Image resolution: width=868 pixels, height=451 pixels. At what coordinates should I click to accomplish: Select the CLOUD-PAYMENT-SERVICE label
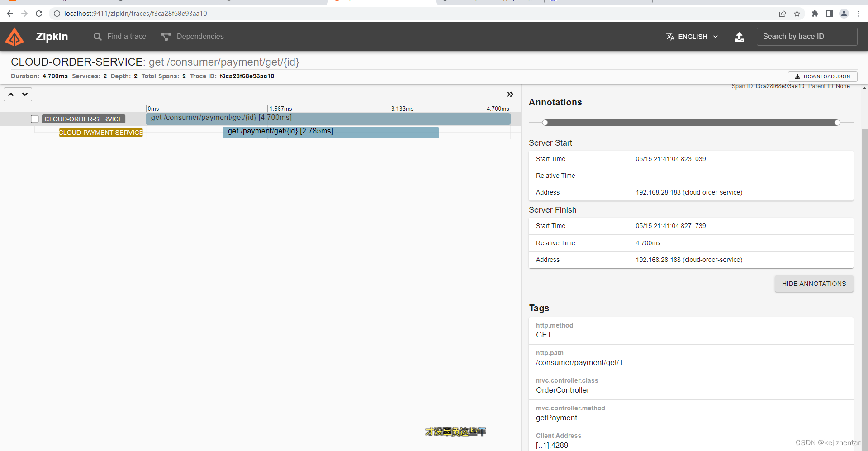point(101,133)
